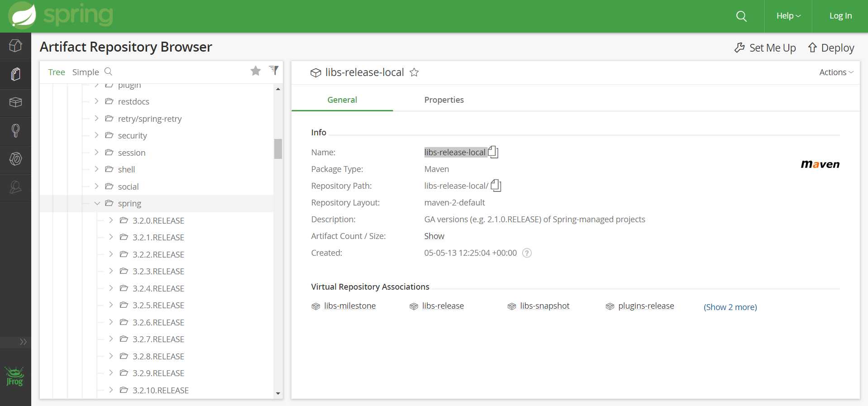The width and height of the screenshot is (868, 406).
Task: Show help tooltip for Created date
Action: point(527,253)
